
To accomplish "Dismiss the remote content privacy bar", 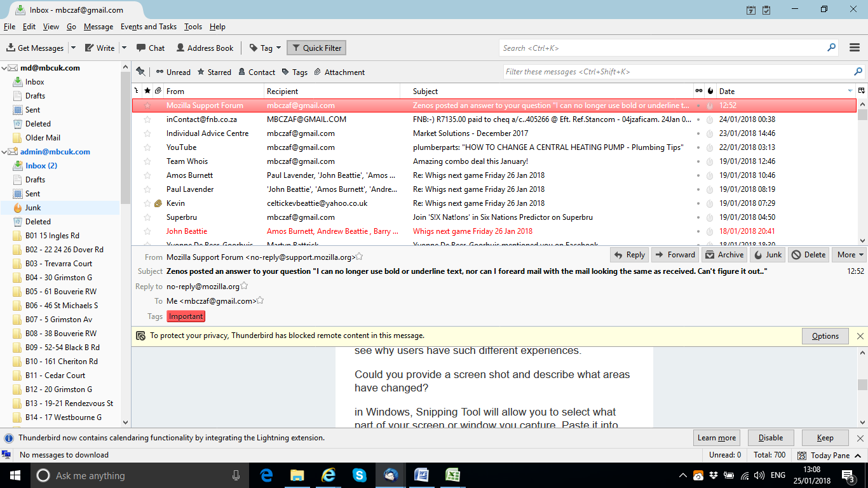I will tap(860, 336).
